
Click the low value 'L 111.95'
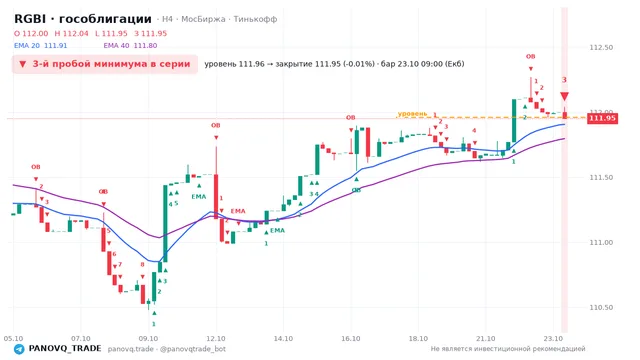(111, 33)
